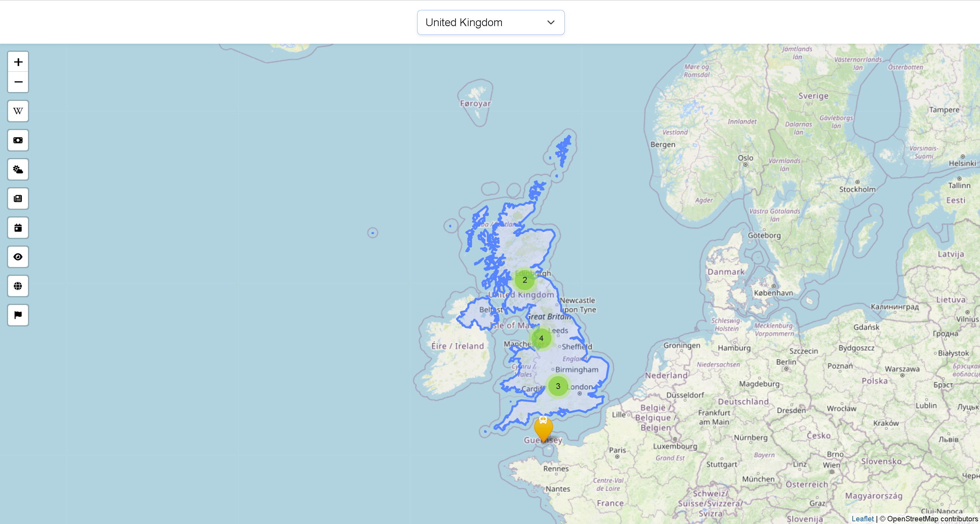
Task: Expand the cluster marker labeled 2 near Edinburgh
Action: 525,280
